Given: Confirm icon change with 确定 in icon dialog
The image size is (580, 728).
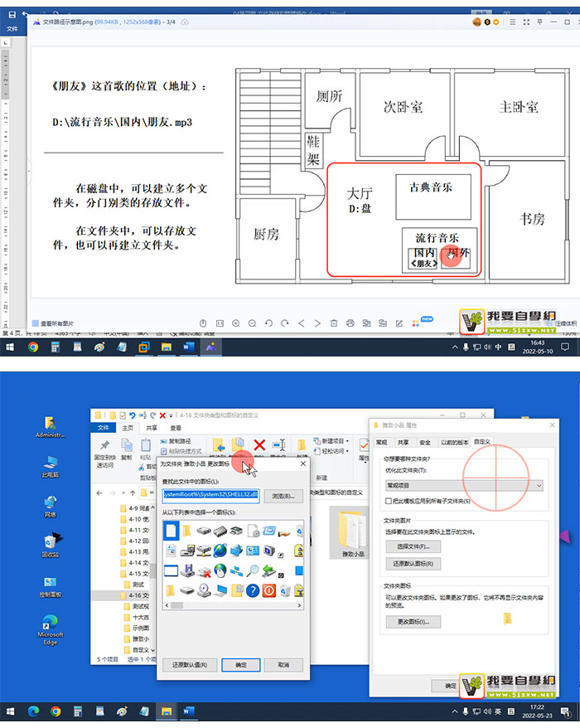Looking at the screenshot, I should 241,665.
